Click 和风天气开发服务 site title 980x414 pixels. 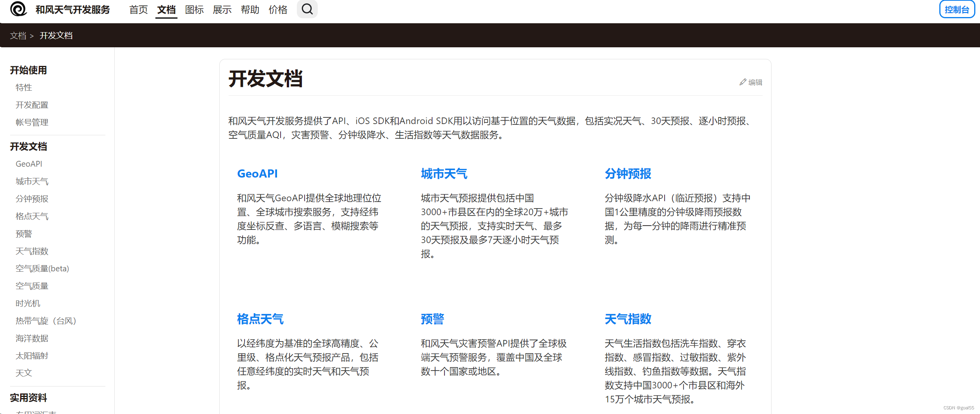[72, 10]
